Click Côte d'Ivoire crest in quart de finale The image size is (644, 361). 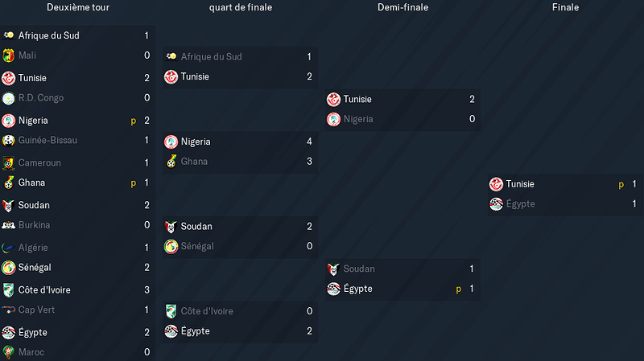[171, 311]
